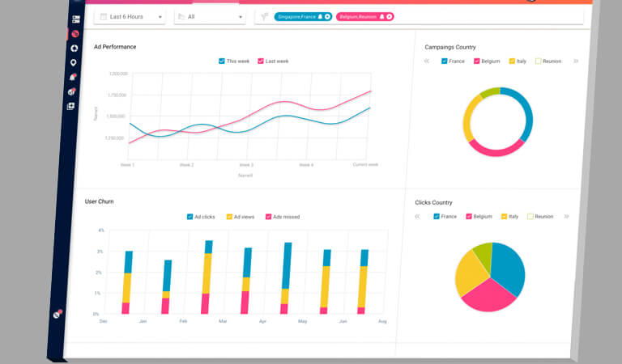Uncheck France in Campaings Country legend

click(x=445, y=61)
